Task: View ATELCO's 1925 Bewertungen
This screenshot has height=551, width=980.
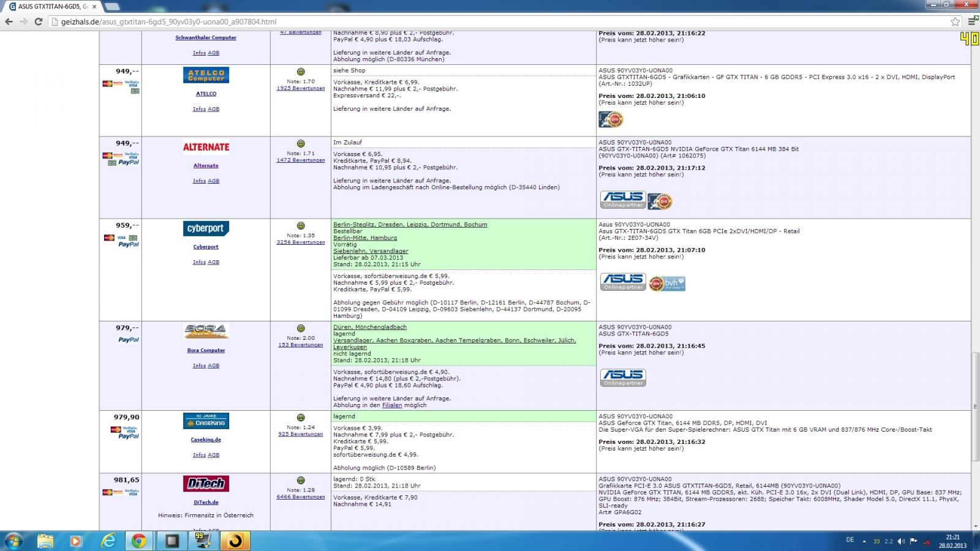Action: [x=301, y=88]
